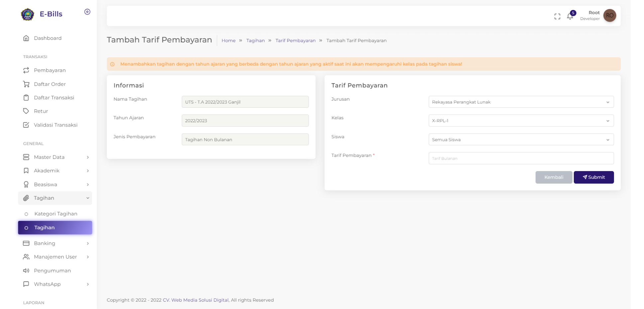Image resolution: width=644 pixels, height=309 pixels.
Task: Click the Retur tag icon
Action: [x=26, y=111]
